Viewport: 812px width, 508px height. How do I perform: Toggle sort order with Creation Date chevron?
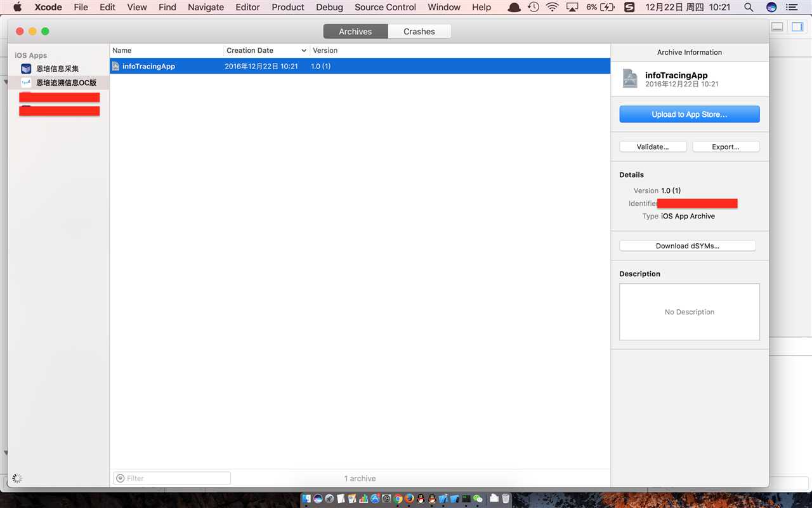pos(304,50)
